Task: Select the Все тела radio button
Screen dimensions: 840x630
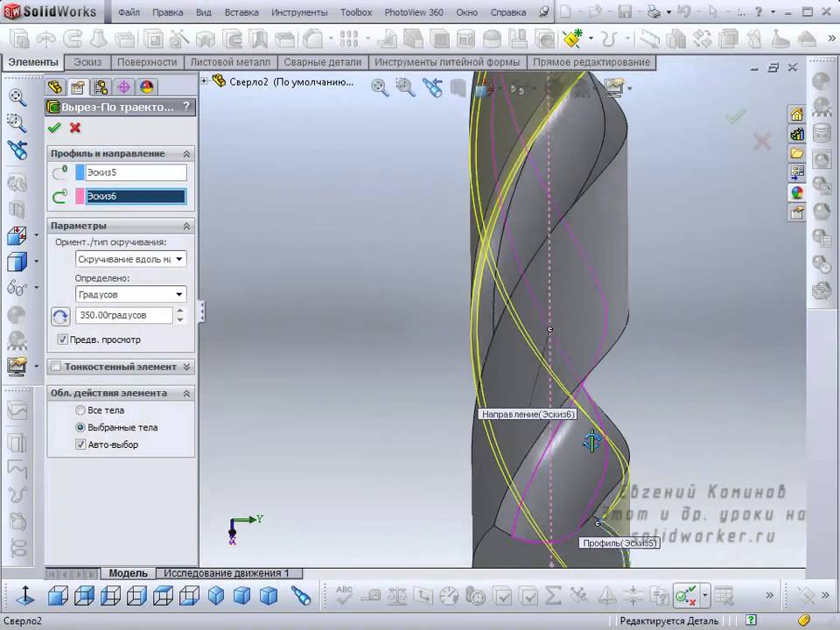Action: pos(80,409)
